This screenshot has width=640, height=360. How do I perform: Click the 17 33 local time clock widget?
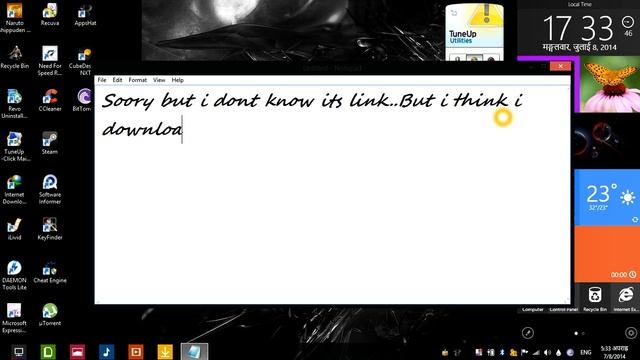pos(579,28)
